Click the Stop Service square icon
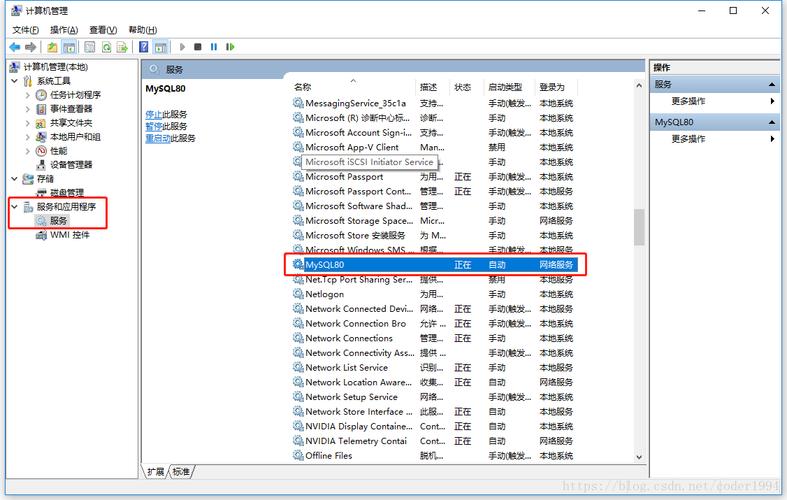This screenshot has width=787, height=500. pyautogui.click(x=198, y=47)
